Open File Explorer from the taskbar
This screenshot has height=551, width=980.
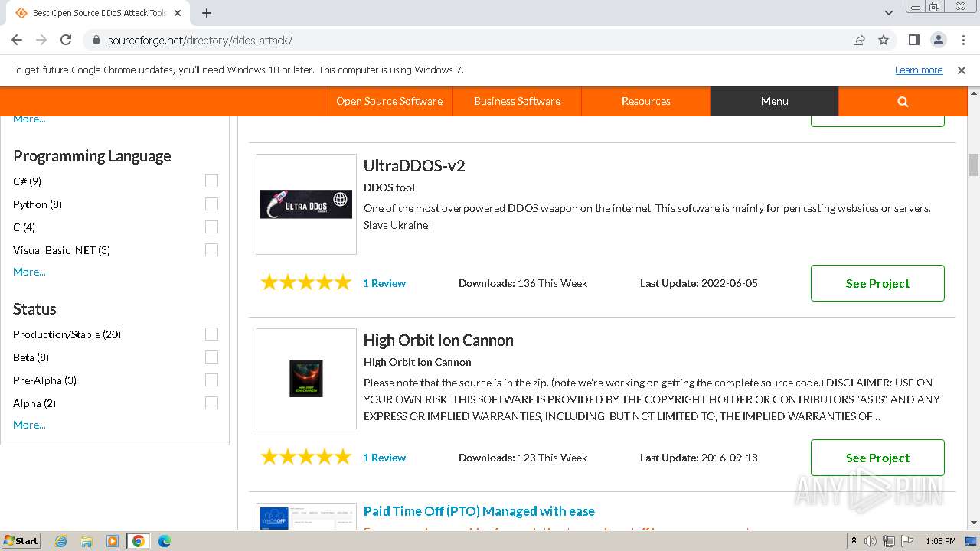tap(87, 541)
